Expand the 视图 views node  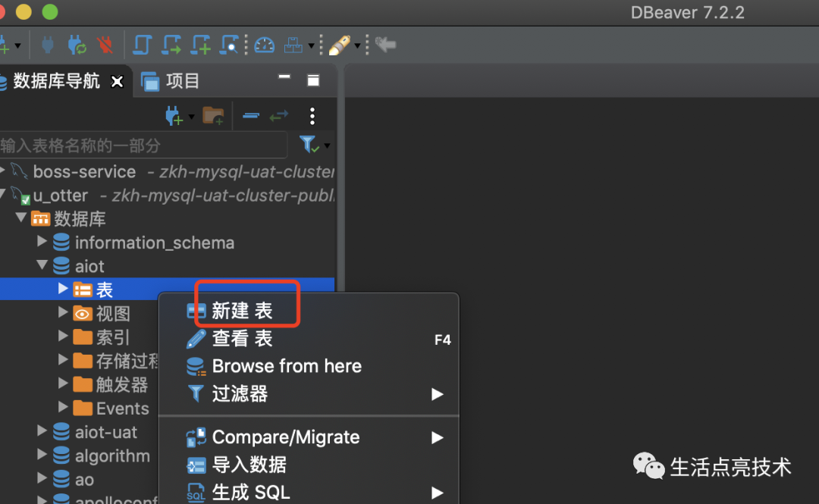pyautogui.click(x=63, y=312)
